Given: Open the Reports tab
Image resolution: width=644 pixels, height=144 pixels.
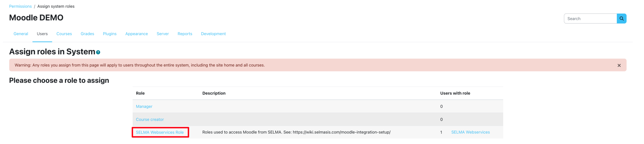Looking at the screenshot, I should 185,34.
